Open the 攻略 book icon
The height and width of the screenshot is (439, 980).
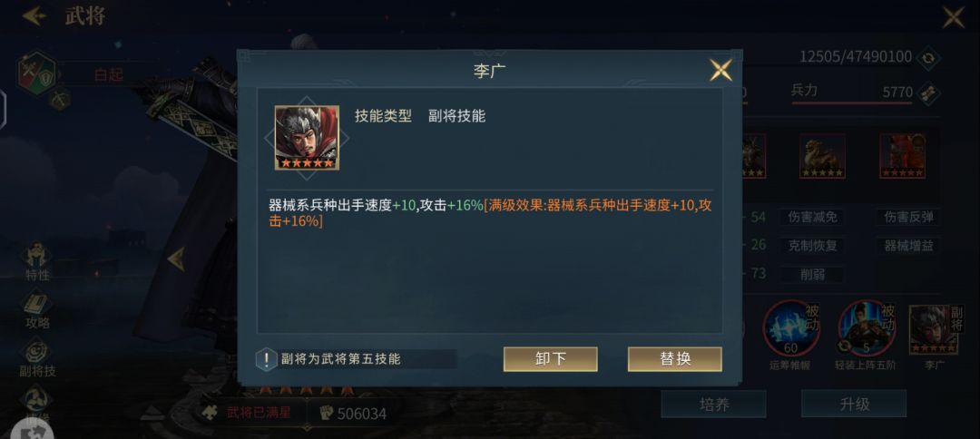(37, 310)
